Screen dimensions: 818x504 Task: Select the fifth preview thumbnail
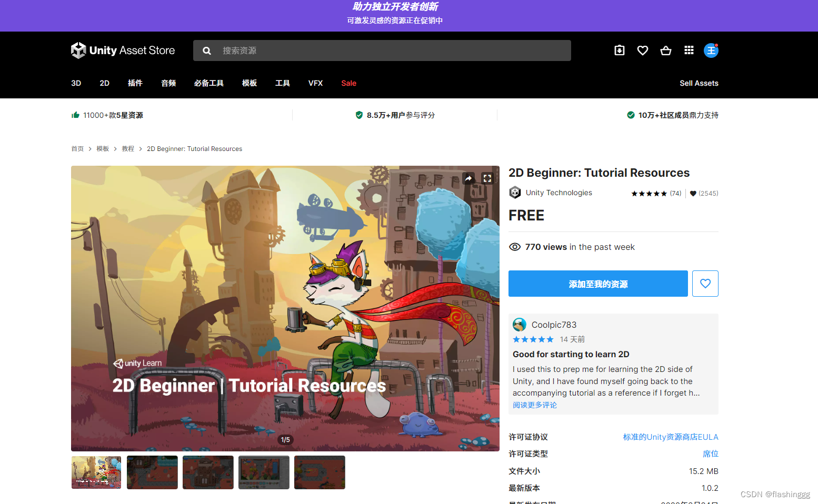coord(320,472)
